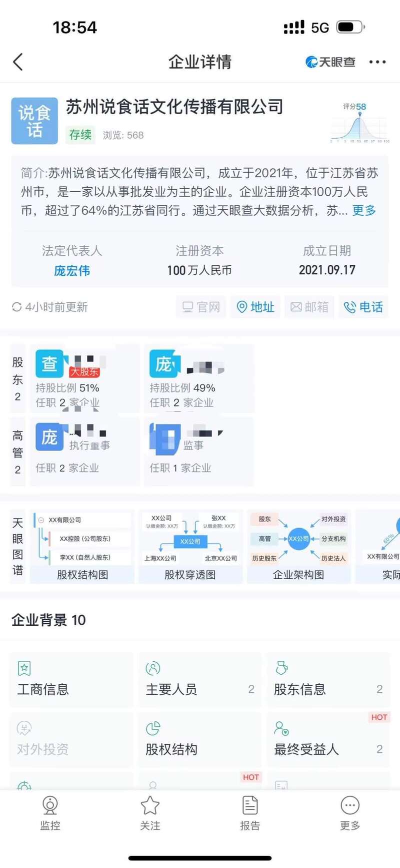This screenshot has height=868, width=400.
Task: Open 最终受益人 section
Action: 328,740
